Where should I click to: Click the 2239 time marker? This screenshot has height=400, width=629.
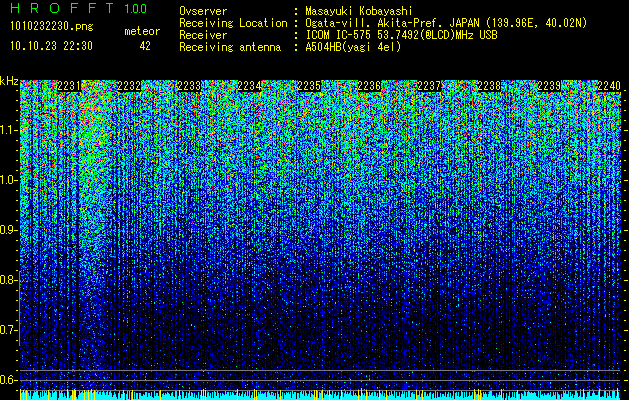[x=549, y=86]
